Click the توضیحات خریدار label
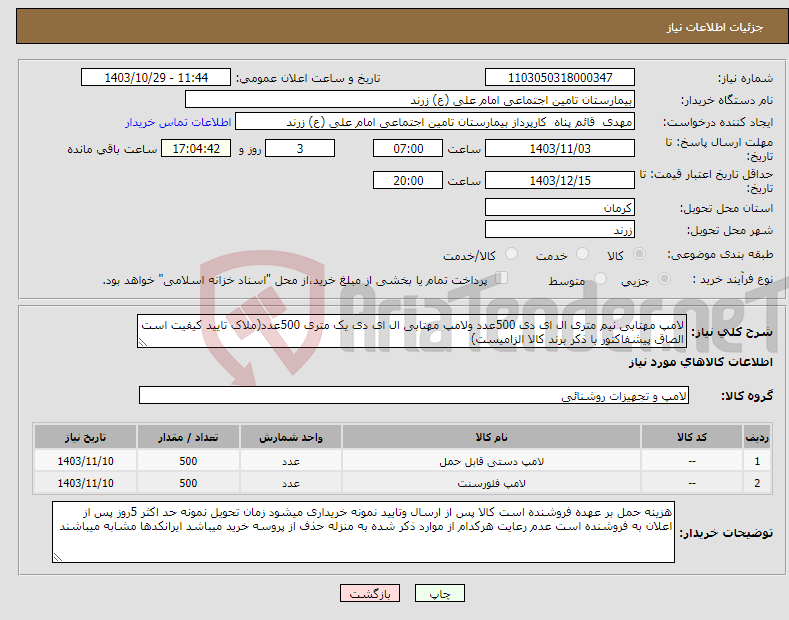 [726, 532]
